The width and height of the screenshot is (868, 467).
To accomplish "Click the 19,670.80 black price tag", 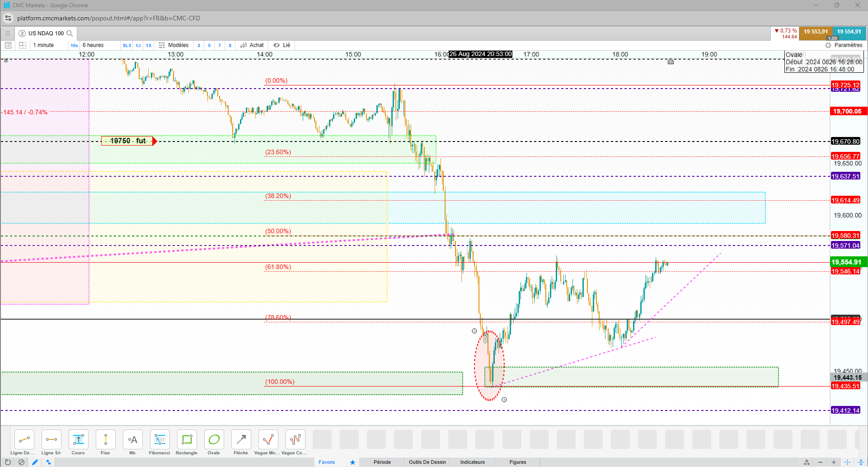I will tap(845, 142).
